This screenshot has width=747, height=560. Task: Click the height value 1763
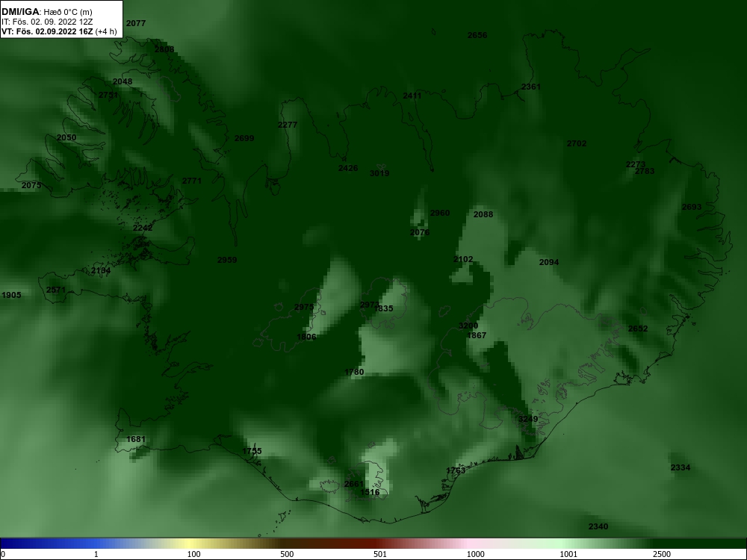click(x=456, y=471)
